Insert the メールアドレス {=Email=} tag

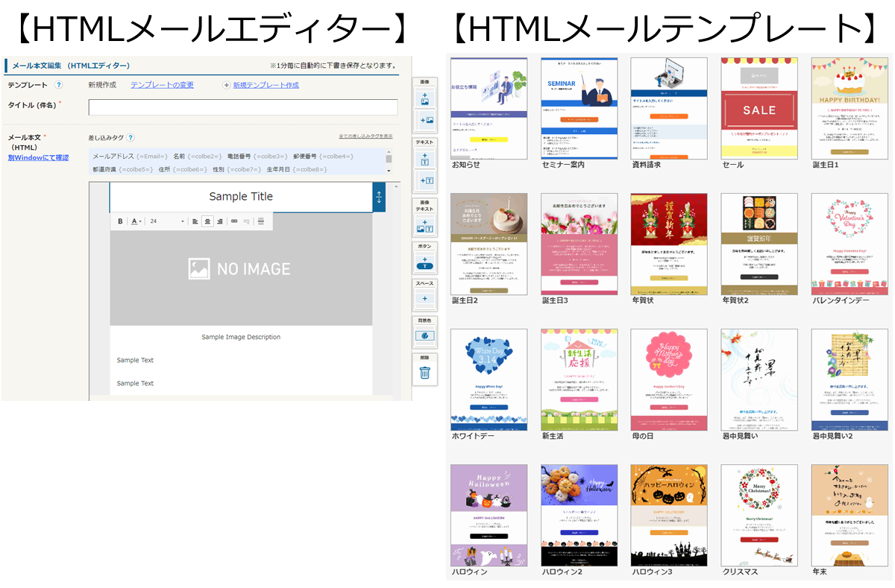(x=131, y=157)
